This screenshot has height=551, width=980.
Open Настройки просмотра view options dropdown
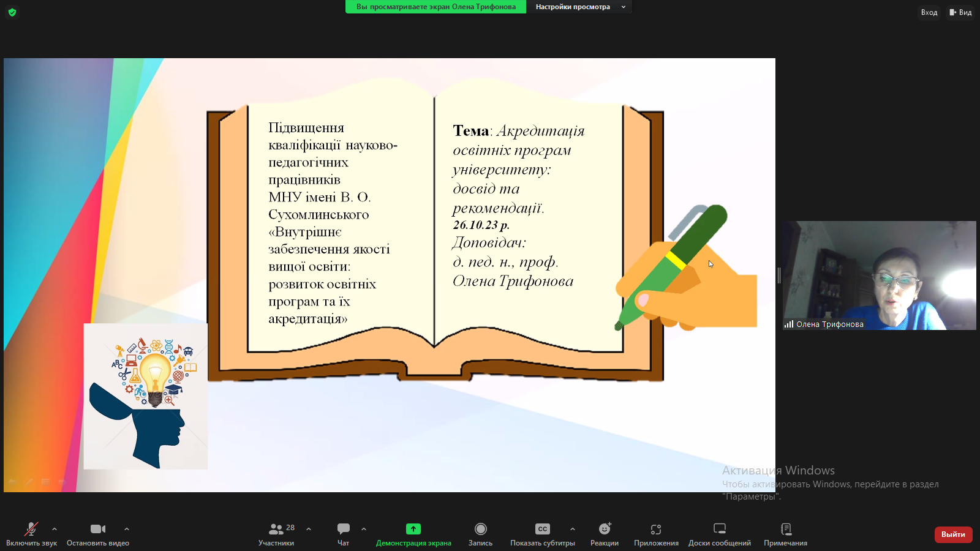(x=579, y=7)
